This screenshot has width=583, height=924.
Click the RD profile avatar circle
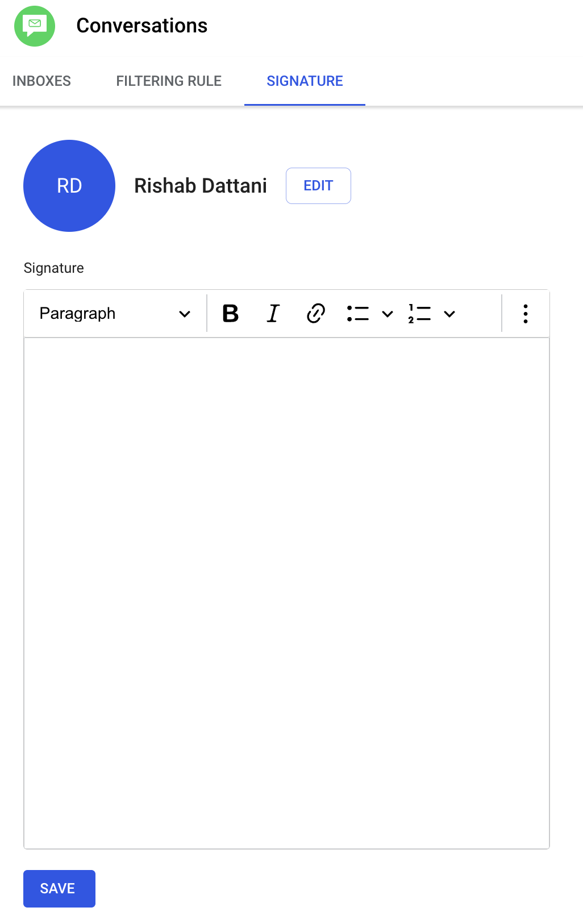click(69, 186)
